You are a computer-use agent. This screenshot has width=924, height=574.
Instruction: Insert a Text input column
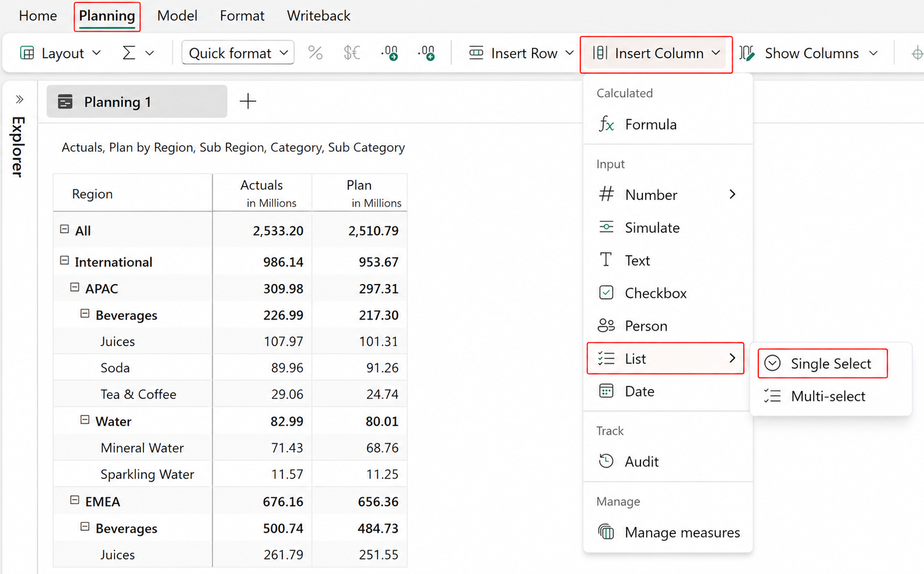(x=668, y=260)
